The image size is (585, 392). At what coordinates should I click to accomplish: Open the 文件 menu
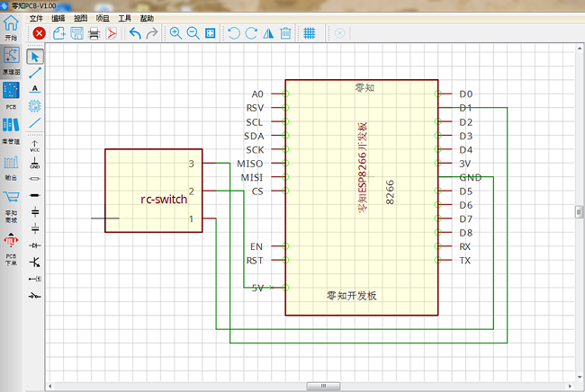pos(36,18)
